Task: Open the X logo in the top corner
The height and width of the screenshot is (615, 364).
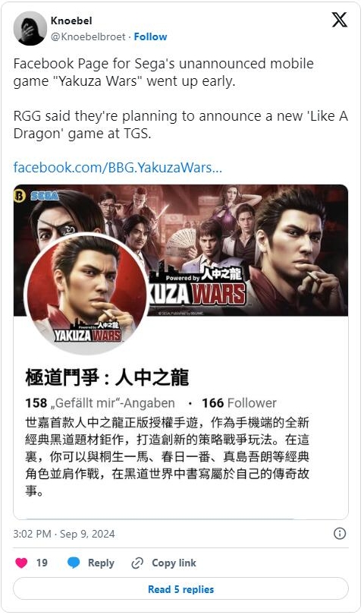Action: (339, 20)
